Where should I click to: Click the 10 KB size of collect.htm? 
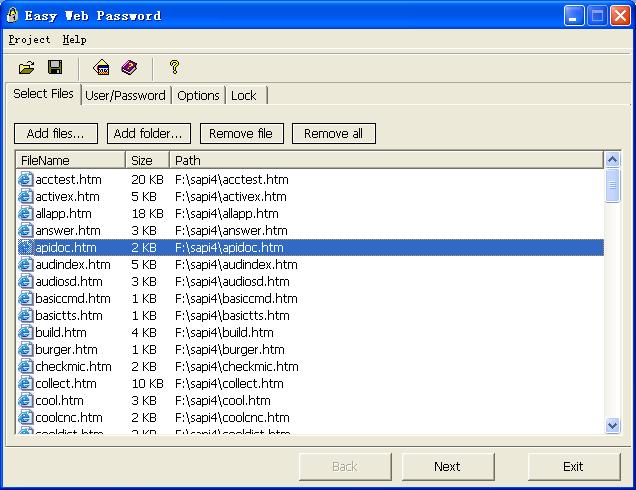pyautogui.click(x=147, y=384)
